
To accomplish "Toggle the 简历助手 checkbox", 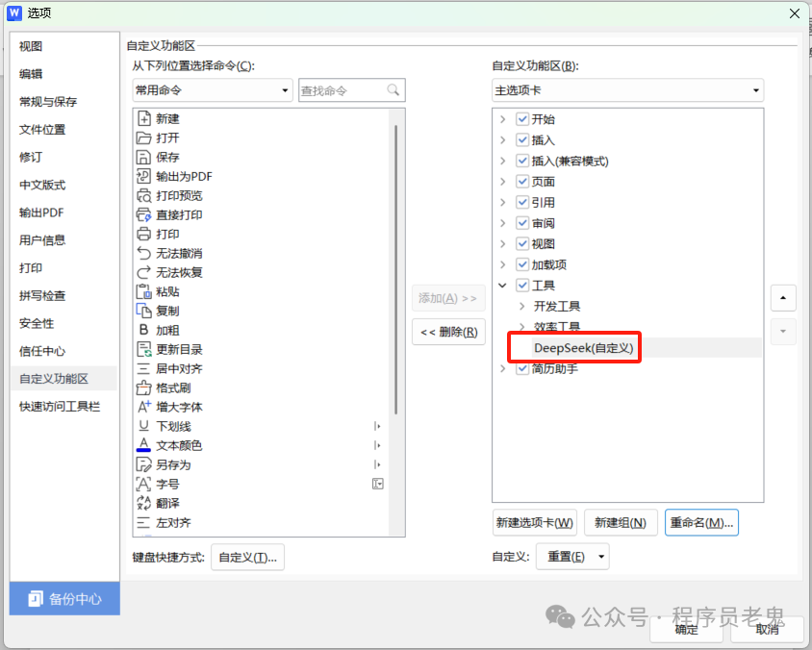I will tap(522, 368).
